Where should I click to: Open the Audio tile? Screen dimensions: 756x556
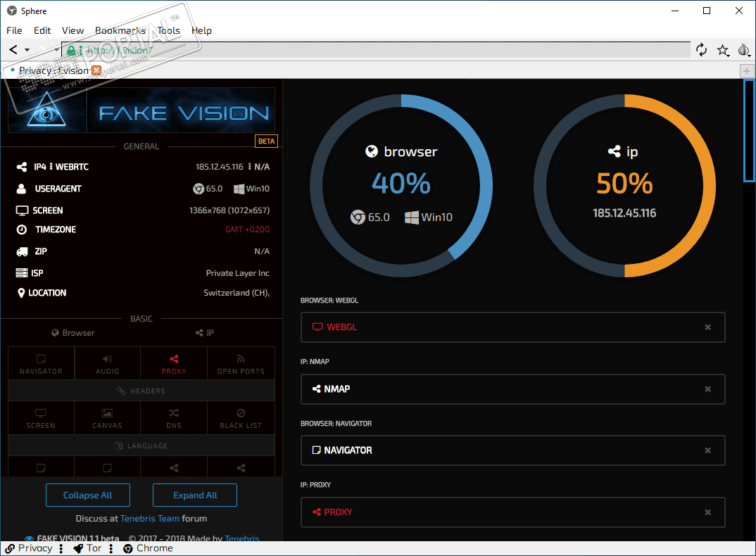(x=108, y=364)
